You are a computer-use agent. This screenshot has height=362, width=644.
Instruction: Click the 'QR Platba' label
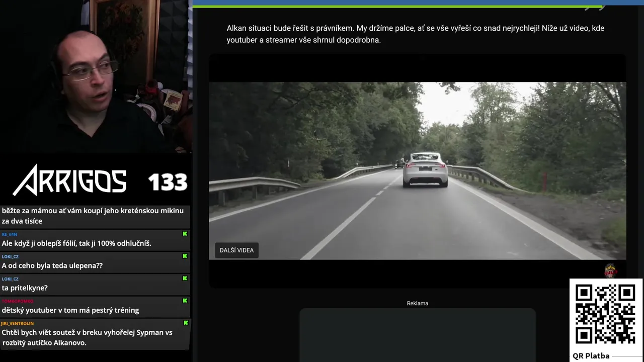pos(591,356)
